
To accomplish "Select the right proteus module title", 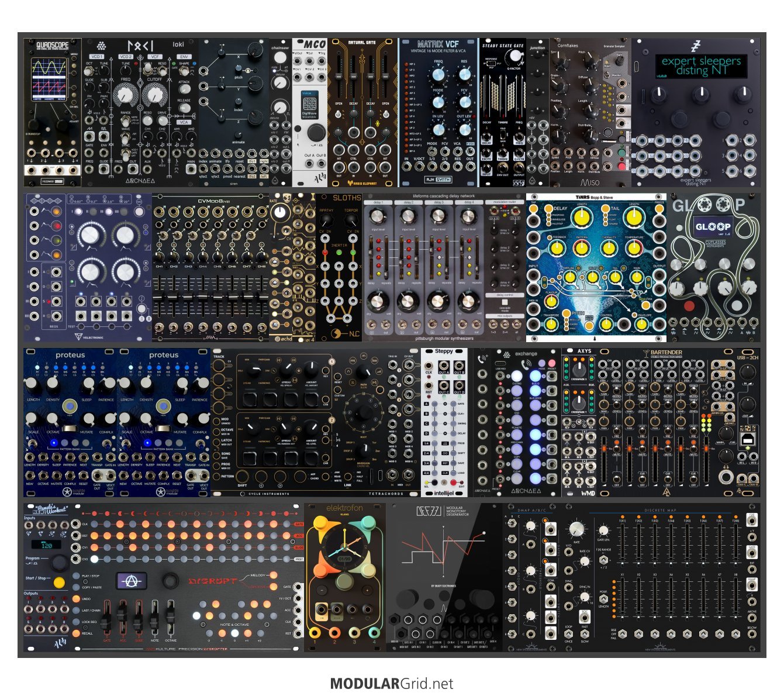I will click(x=164, y=355).
